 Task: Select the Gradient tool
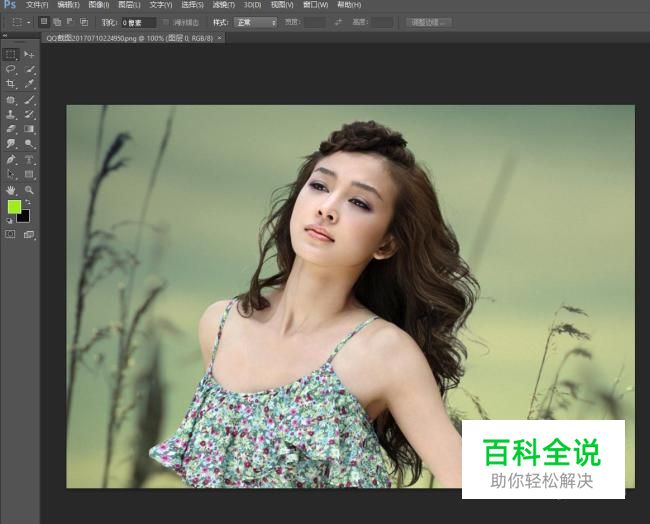click(29, 129)
